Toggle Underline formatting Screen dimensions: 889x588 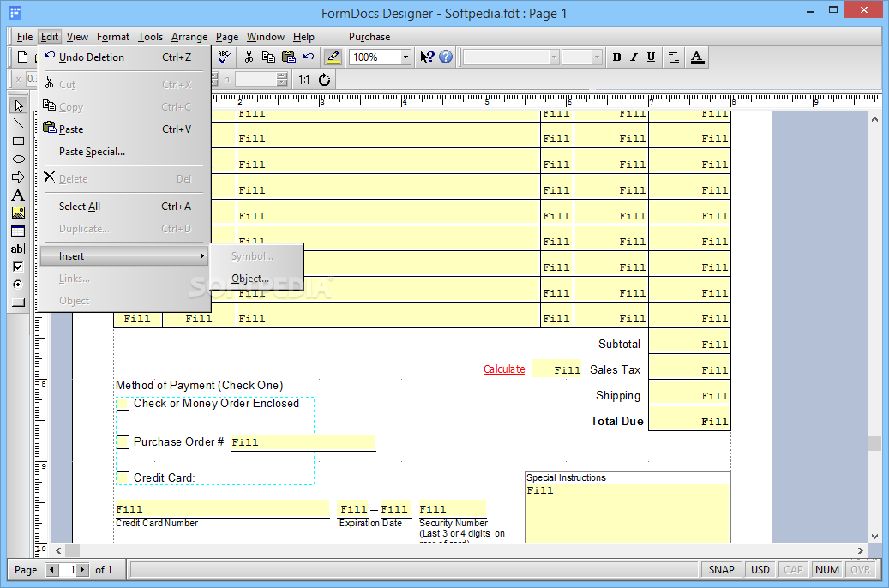[x=651, y=57]
